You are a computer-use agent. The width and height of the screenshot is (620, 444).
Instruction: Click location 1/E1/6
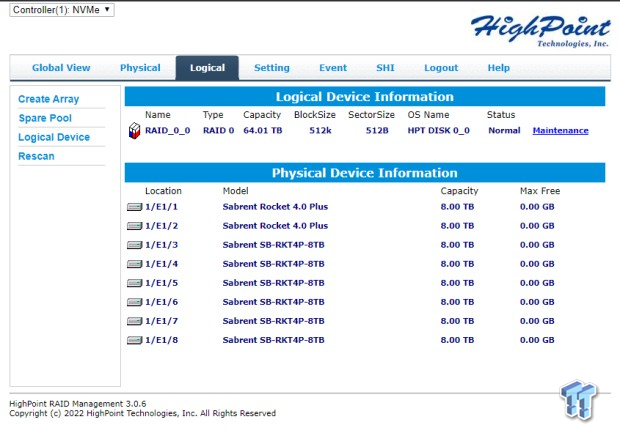161,302
